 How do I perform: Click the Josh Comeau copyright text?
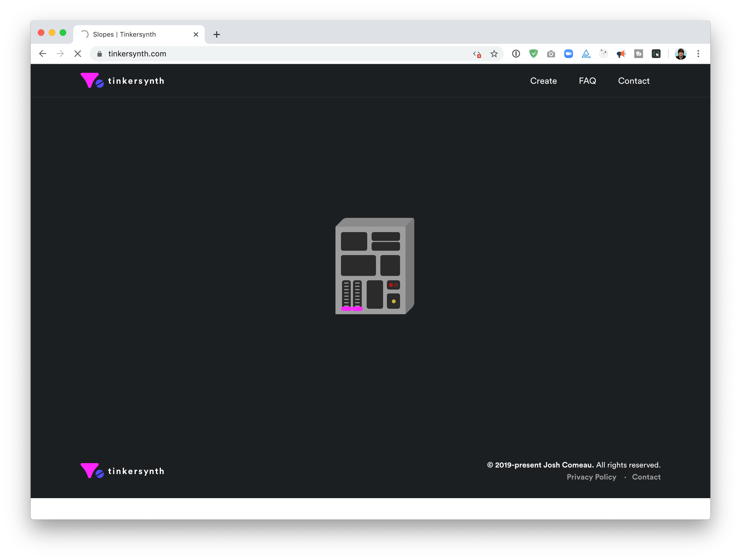click(574, 465)
